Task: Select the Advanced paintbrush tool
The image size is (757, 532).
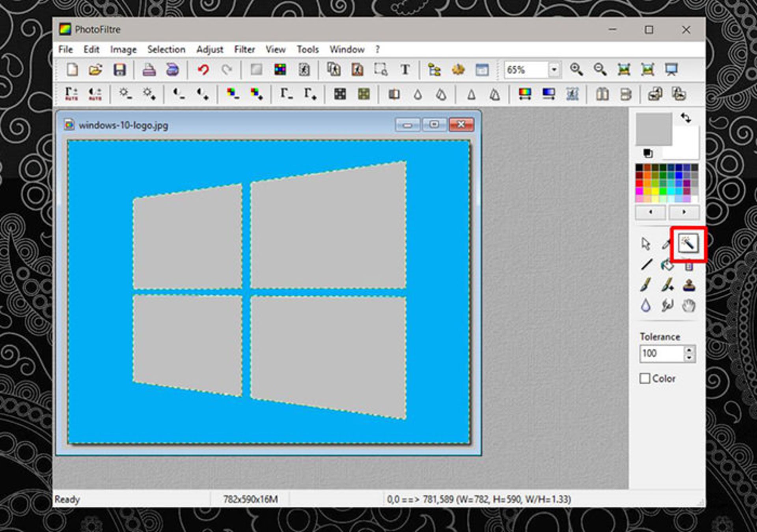Action: 667,285
